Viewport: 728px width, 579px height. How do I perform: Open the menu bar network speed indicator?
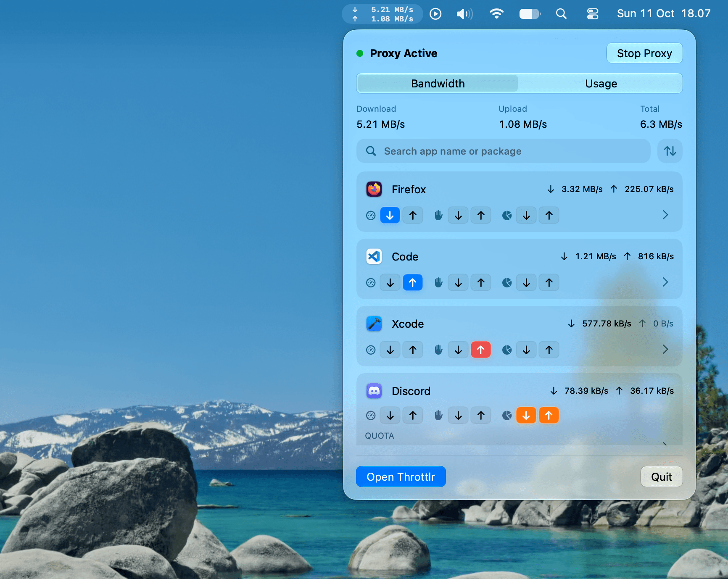coord(382,14)
